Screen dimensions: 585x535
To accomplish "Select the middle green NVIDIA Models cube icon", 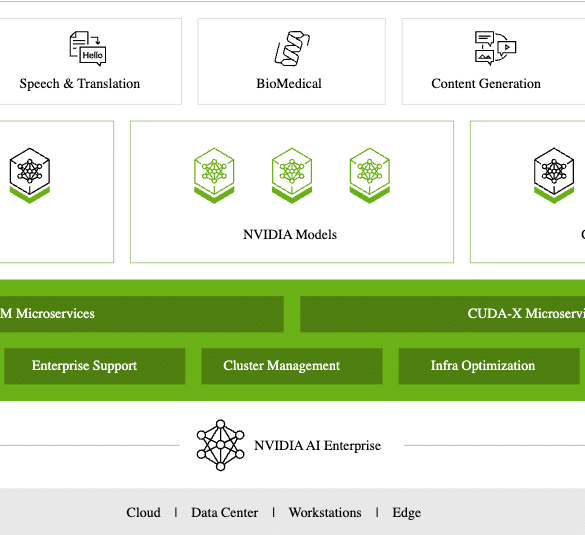I will 292,176.
